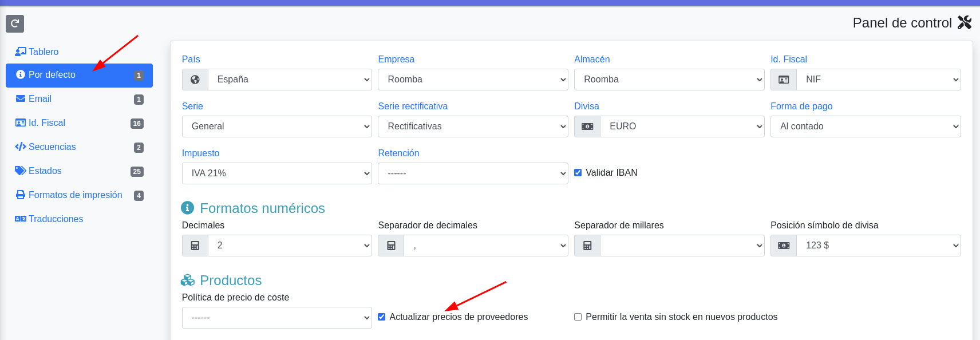Open the Secuencias tab
980x340 pixels.
click(x=79, y=147)
